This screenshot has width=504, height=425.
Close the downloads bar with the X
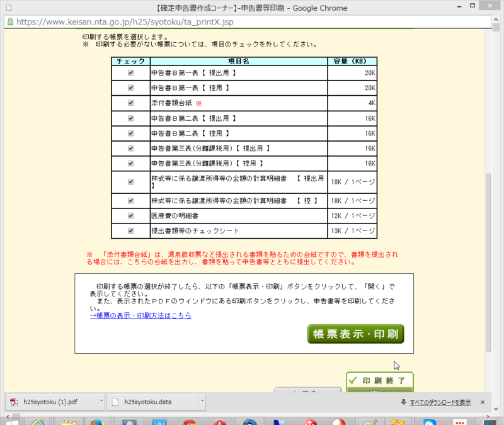point(483,402)
